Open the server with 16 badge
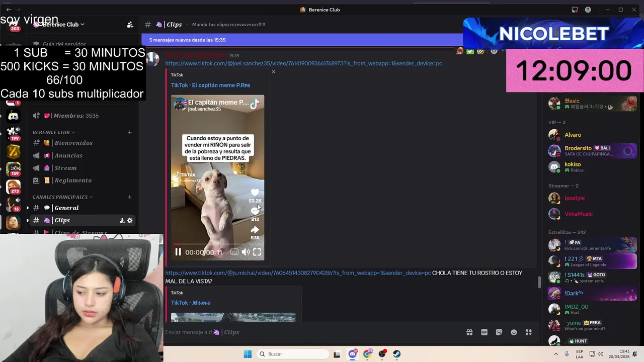The image size is (644, 362). click(14, 204)
